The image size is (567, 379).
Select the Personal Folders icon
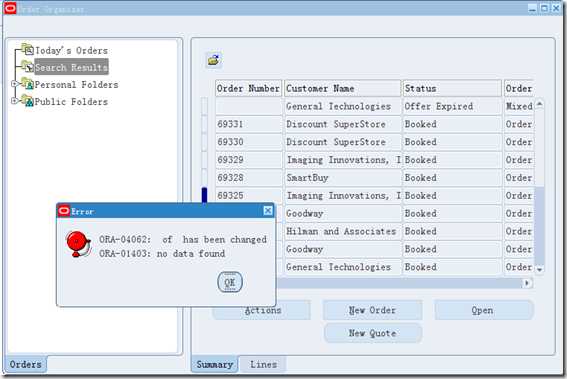27,84
